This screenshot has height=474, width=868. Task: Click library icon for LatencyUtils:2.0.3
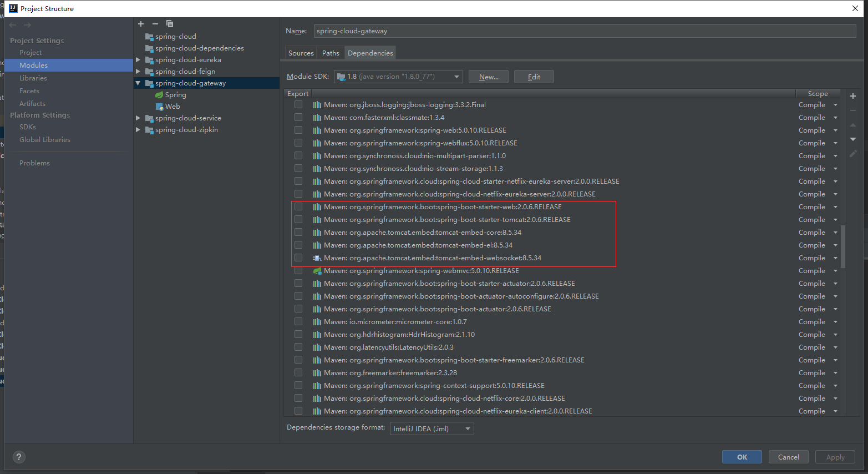[317, 347]
